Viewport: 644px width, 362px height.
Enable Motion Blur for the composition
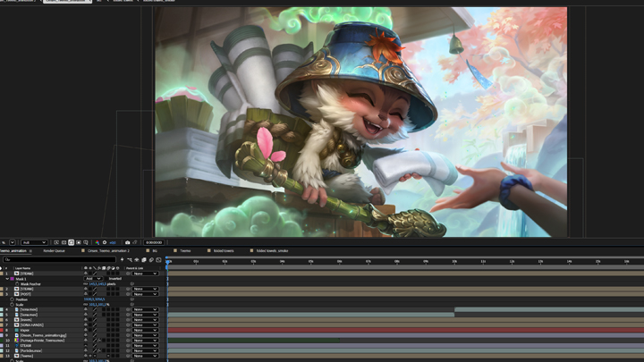tap(151, 259)
